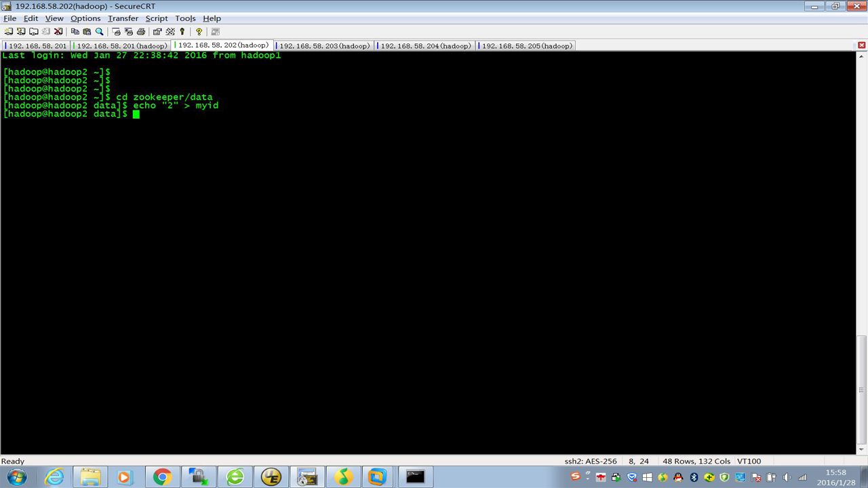
Task: Open Windows Explorer folder on taskbar
Action: click(90, 477)
